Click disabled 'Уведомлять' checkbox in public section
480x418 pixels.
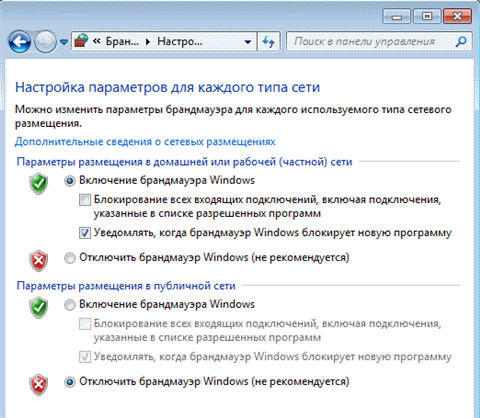tap(85, 357)
